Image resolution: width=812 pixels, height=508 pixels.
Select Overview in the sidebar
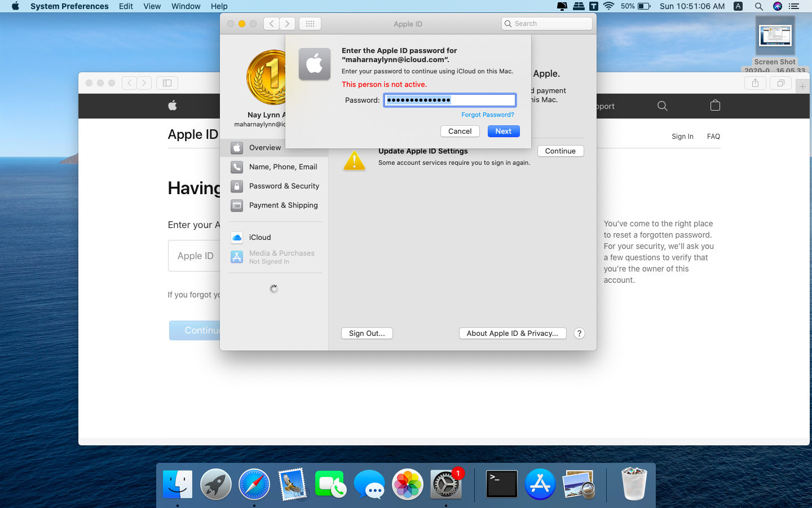tap(274, 147)
